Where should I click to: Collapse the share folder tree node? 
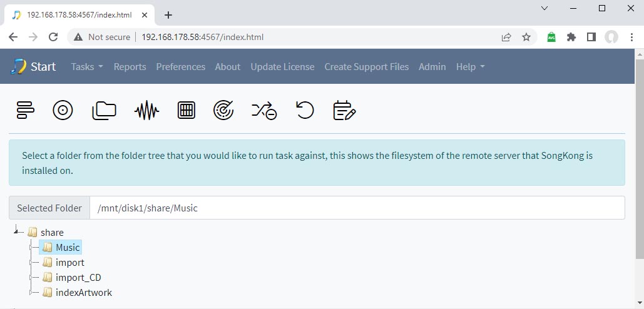point(16,232)
